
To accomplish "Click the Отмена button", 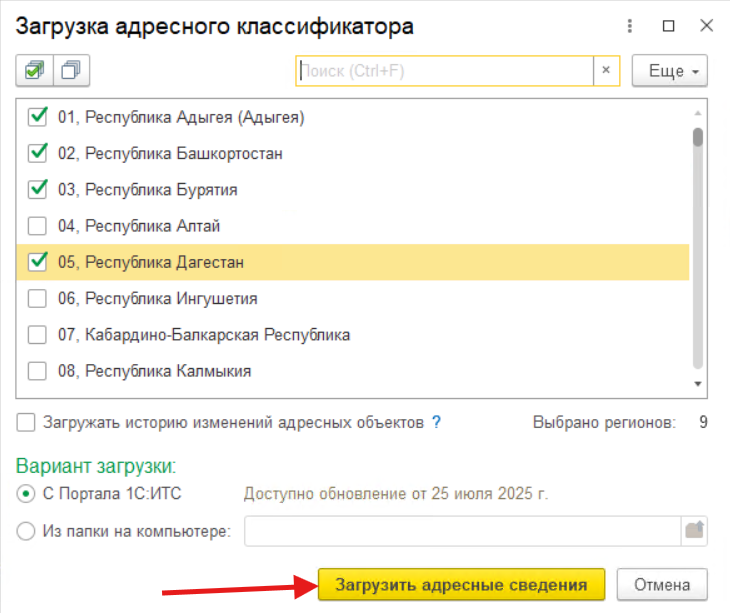I will click(x=662, y=584).
